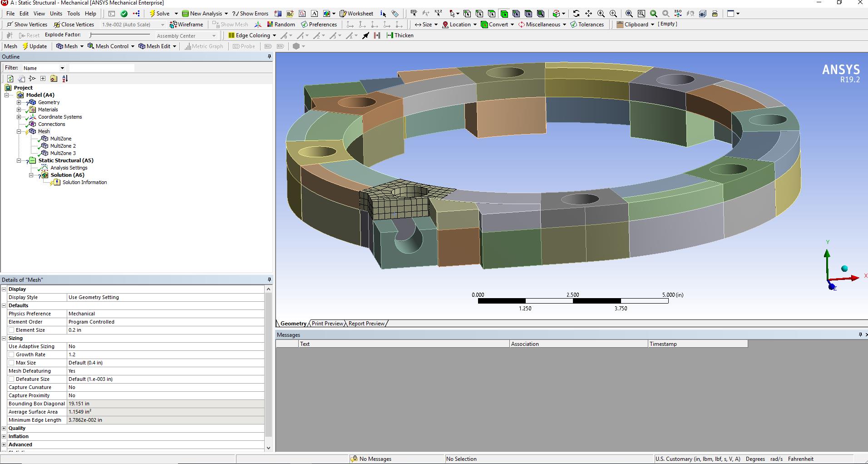This screenshot has width=868, height=464.
Task: Click the sort icon in Outline toolbar
Action: (x=65, y=79)
